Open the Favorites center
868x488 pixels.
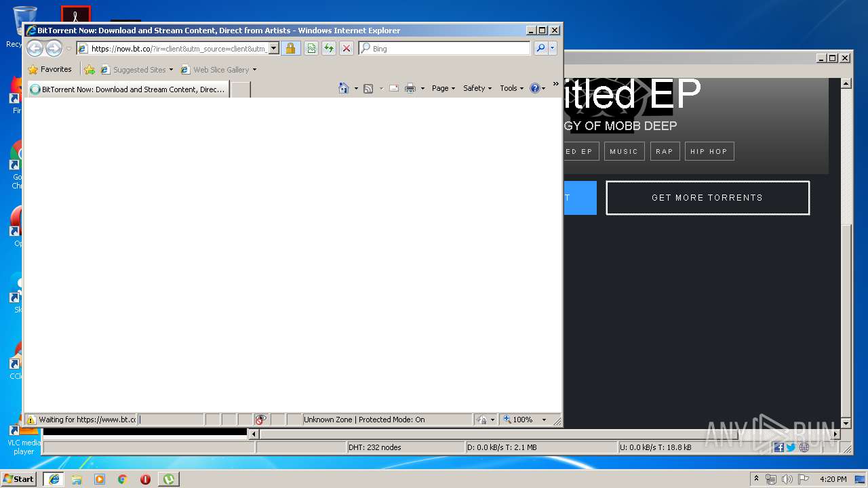point(50,69)
